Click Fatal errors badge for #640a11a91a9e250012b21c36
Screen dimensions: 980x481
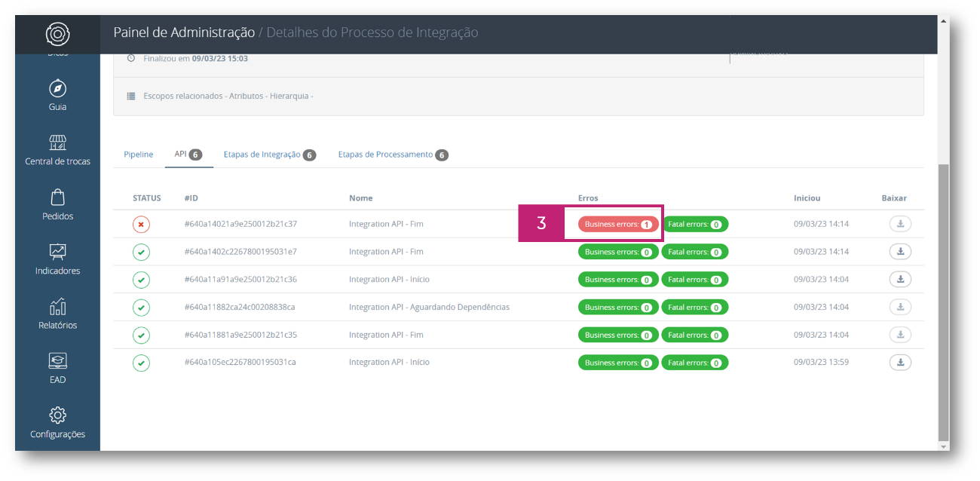(x=695, y=280)
